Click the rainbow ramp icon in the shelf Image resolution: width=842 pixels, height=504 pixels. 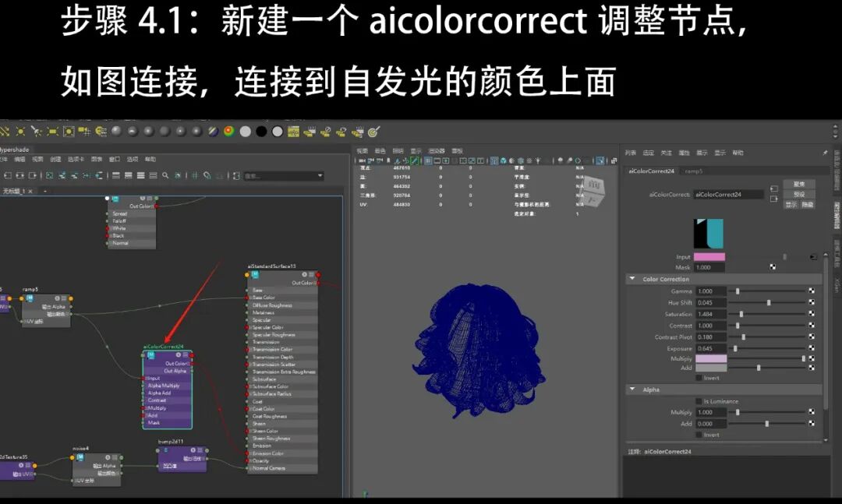(227, 132)
